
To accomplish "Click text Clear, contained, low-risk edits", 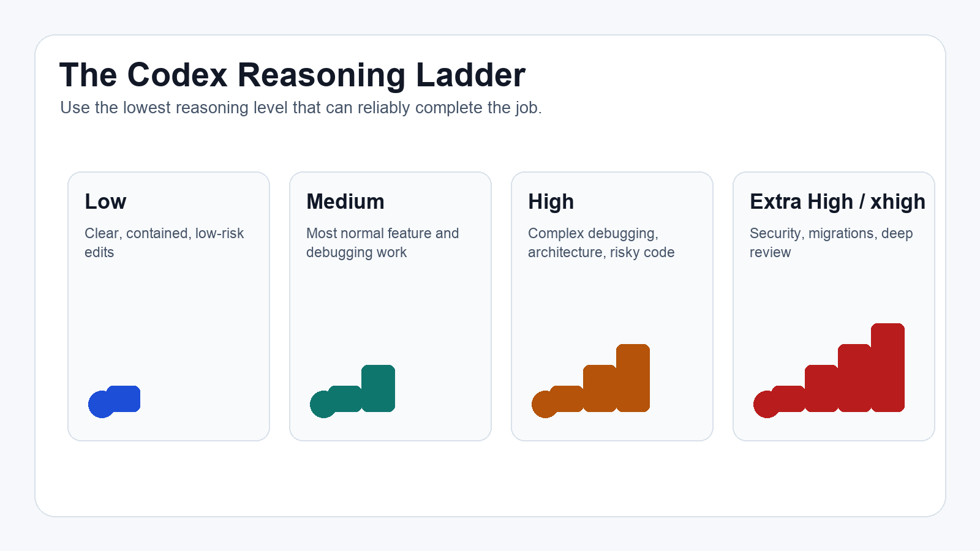I will 164,242.
